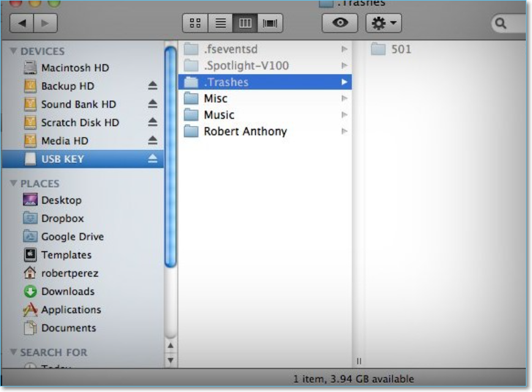
Task: Click the Downloads green arrow icon
Action: pos(30,292)
